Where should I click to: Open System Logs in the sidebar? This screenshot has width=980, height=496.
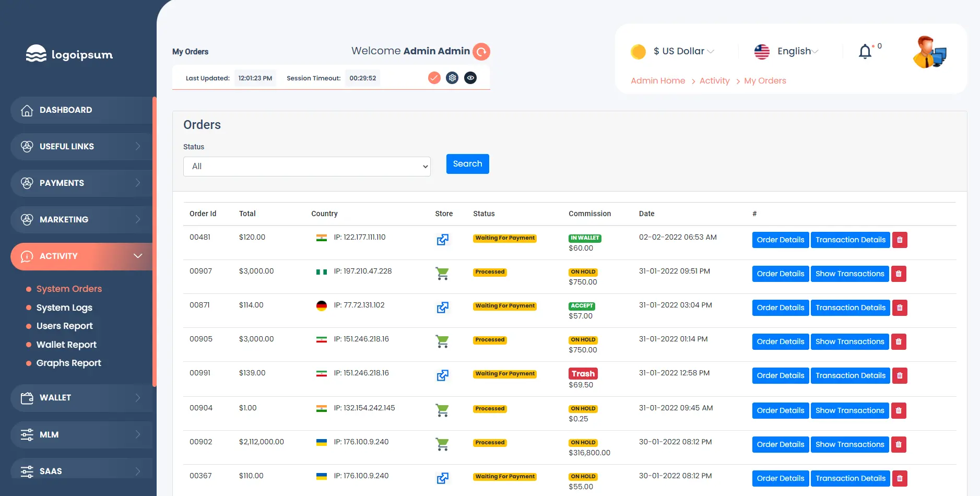[64, 308]
